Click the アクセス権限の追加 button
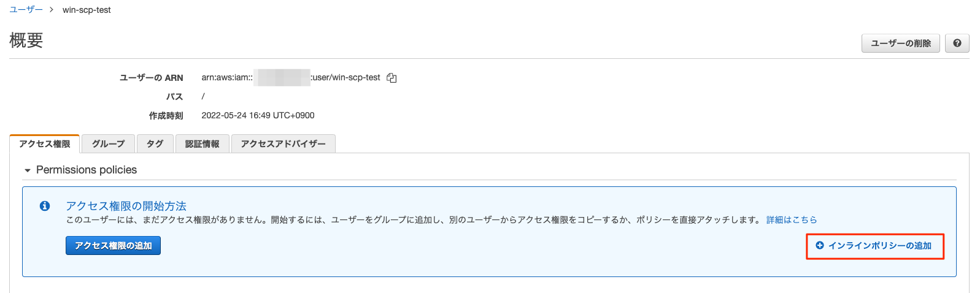Viewport: 980px width, 293px height. tap(113, 246)
